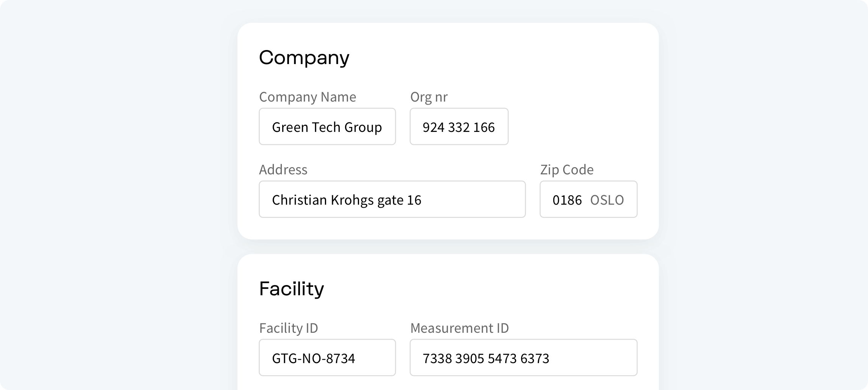Click the Facility section heading
The image size is (868, 390).
tap(291, 289)
